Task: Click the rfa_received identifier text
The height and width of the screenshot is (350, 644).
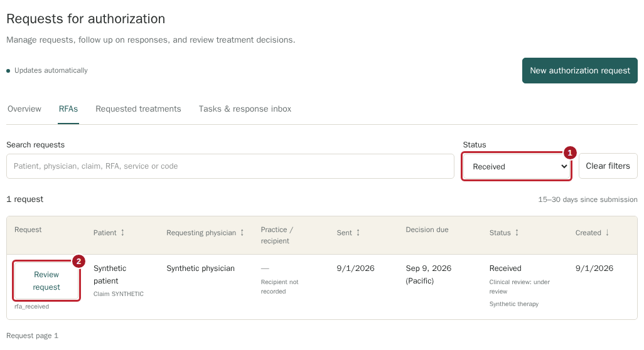Action: point(31,307)
